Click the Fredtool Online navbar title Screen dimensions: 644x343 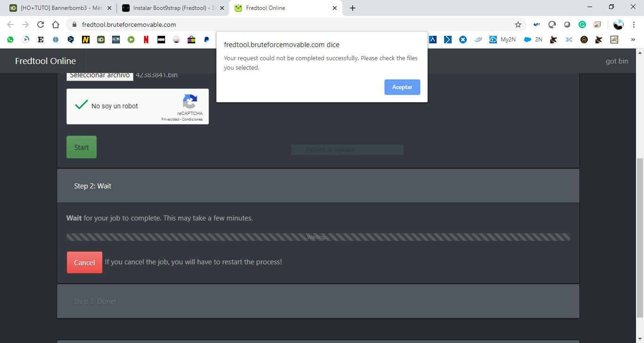(x=45, y=61)
